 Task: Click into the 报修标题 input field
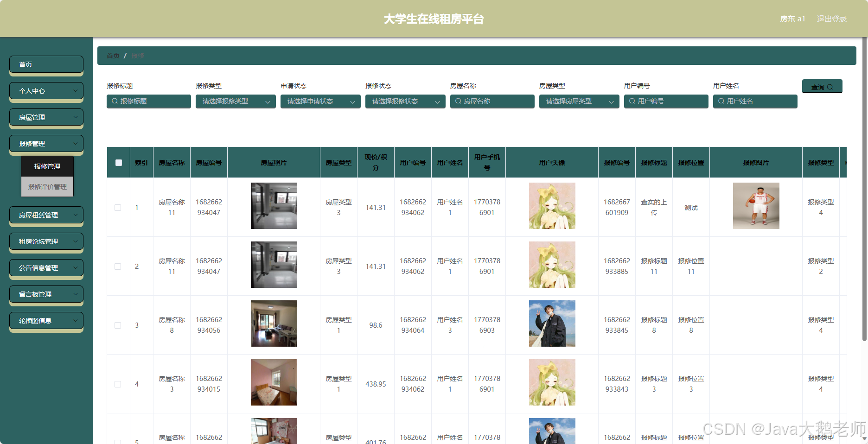[149, 101]
